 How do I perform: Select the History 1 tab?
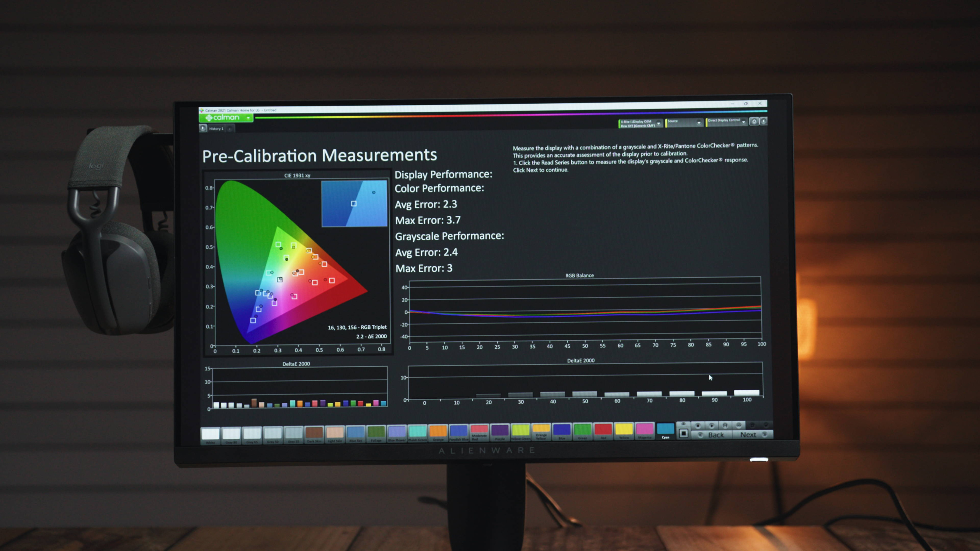click(216, 129)
